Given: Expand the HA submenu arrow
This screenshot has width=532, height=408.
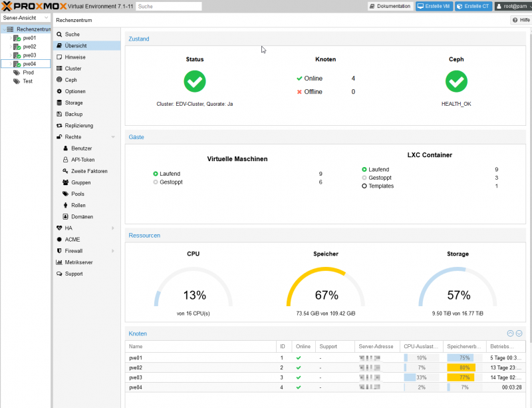Looking at the screenshot, I should (x=113, y=228).
